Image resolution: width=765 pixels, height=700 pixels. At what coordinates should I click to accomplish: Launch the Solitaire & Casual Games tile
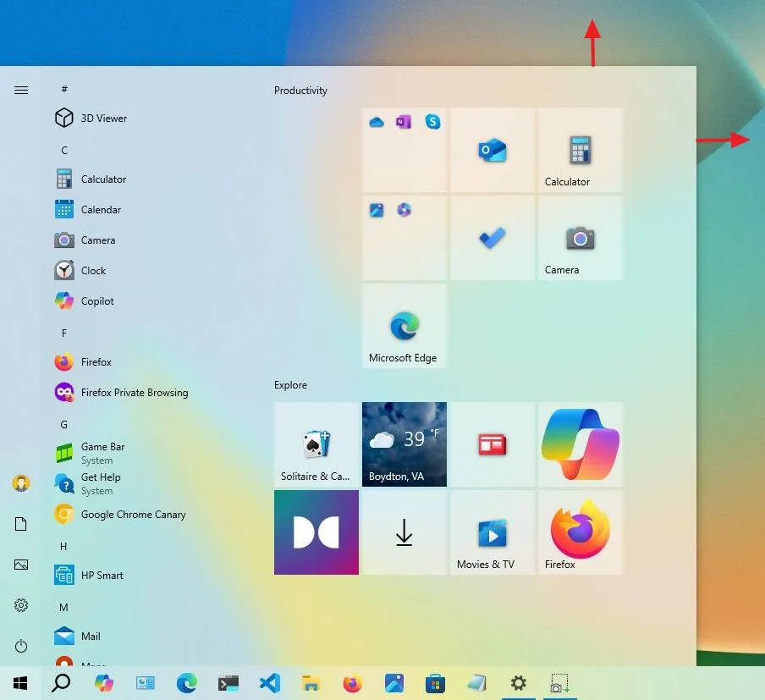coord(316,444)
